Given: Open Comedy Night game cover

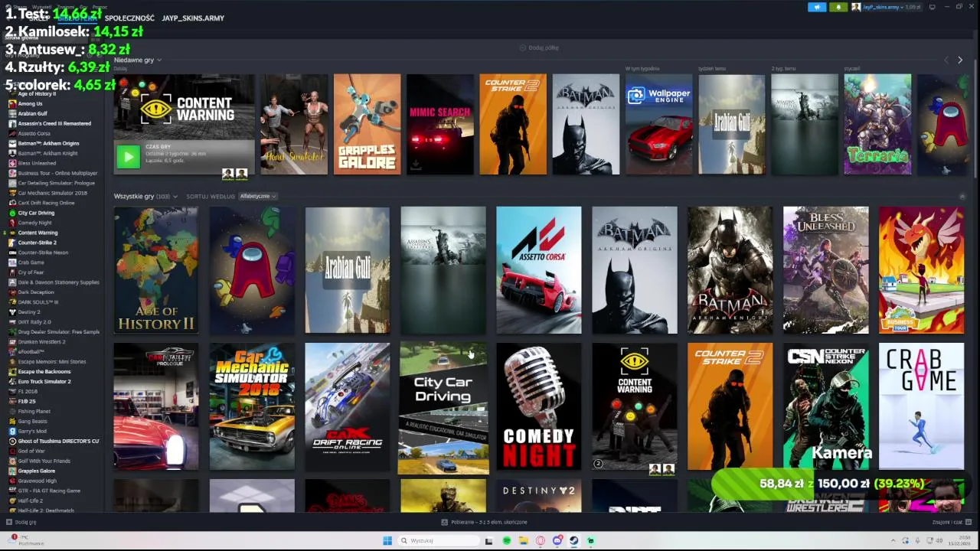Looking at the screenshot, I should (x=539, y=406).
